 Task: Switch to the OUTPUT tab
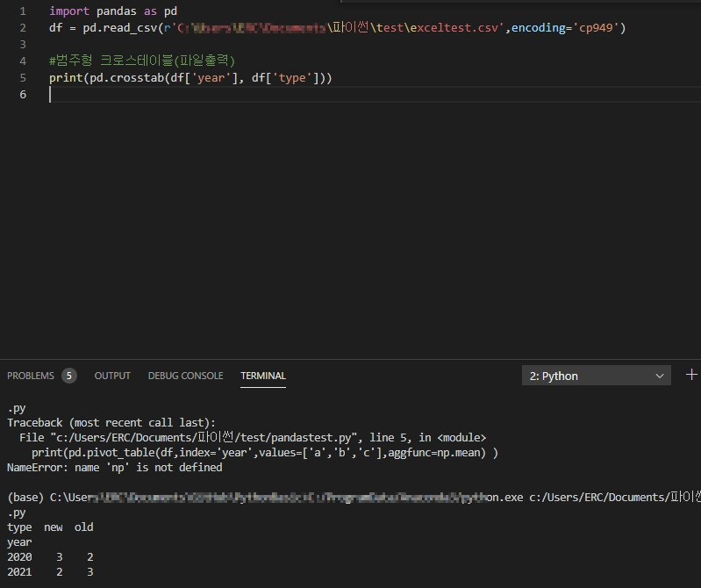112,376
